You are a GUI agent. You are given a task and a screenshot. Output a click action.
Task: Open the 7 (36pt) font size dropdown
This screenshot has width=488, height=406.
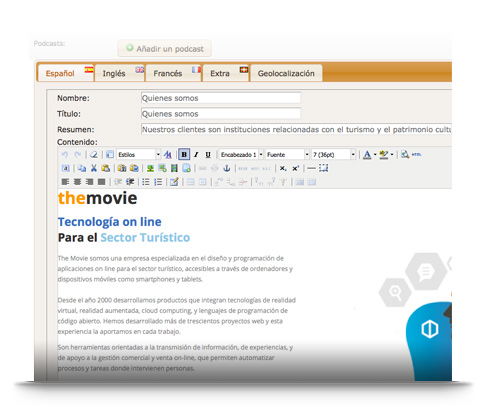(x=333, y=155)
